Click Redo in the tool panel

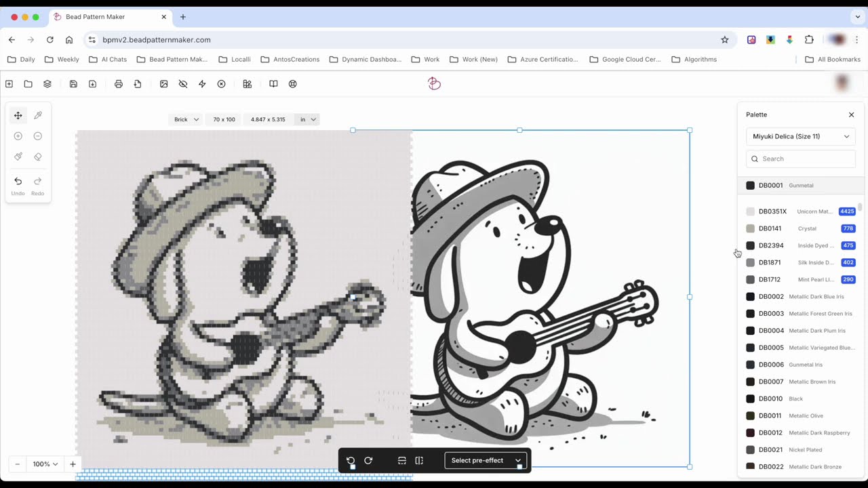tap(38, 185)
